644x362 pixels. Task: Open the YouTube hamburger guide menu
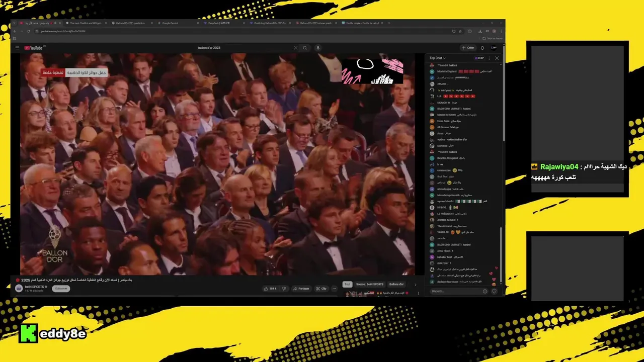17,48
